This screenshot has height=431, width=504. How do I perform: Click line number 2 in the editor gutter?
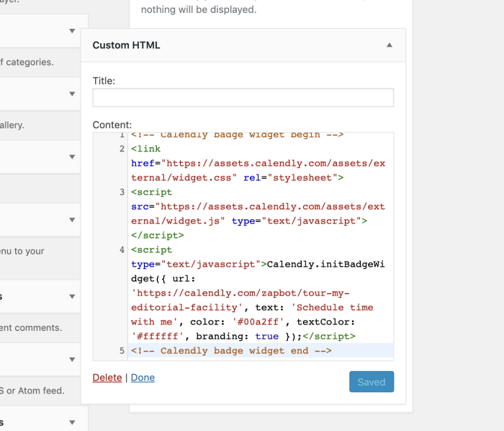(122, 149)
